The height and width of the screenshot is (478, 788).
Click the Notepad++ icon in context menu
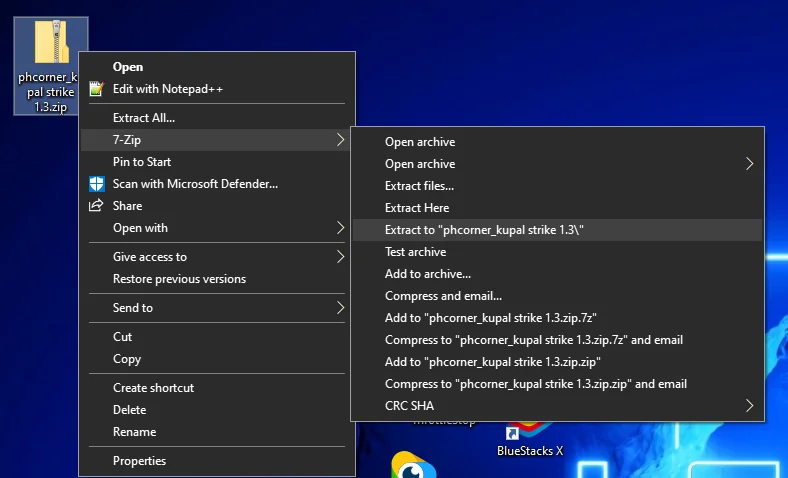point(96,89)
